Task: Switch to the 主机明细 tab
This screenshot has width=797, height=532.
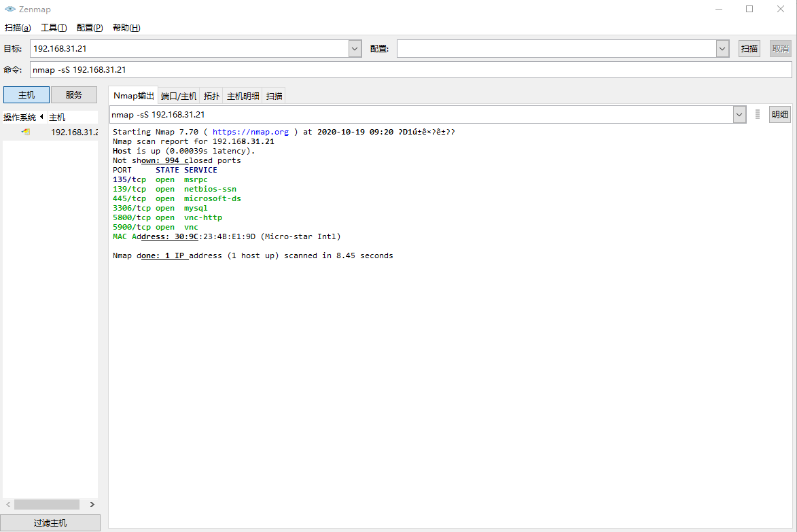Action: pyautogui.click(x=243, y=96)
